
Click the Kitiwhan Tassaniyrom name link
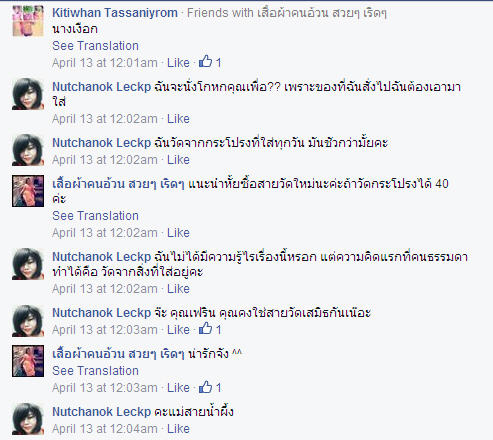tap(115, 13)
